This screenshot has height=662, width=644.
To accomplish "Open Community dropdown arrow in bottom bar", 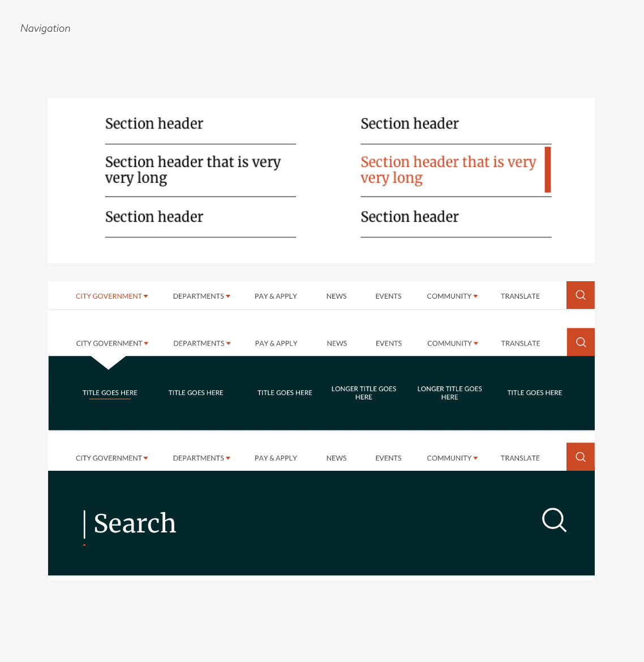I will 475,458.
